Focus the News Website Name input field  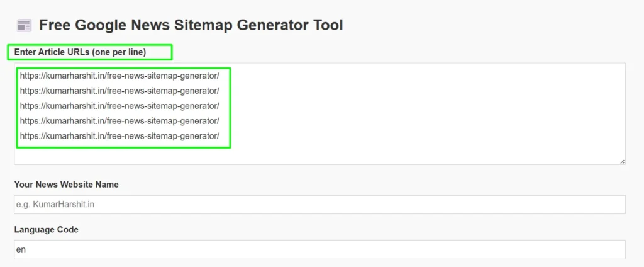pyautogui.click(x=319, y=205)
